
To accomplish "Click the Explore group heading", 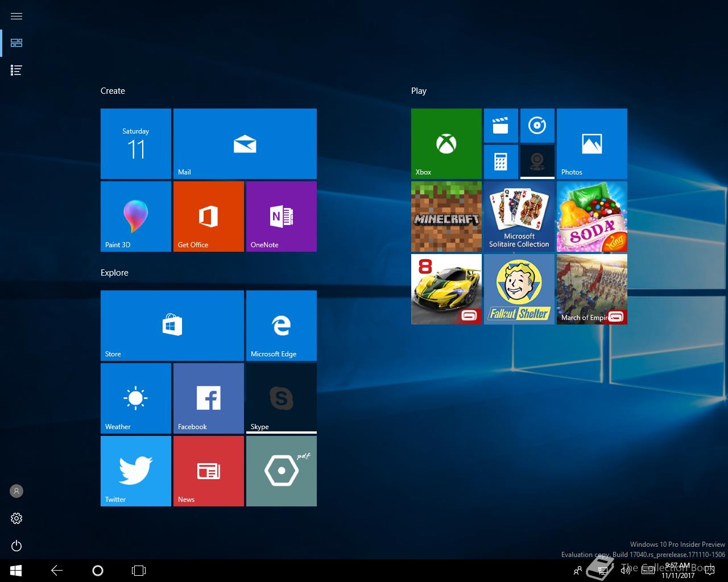I will tap(114, 273).
